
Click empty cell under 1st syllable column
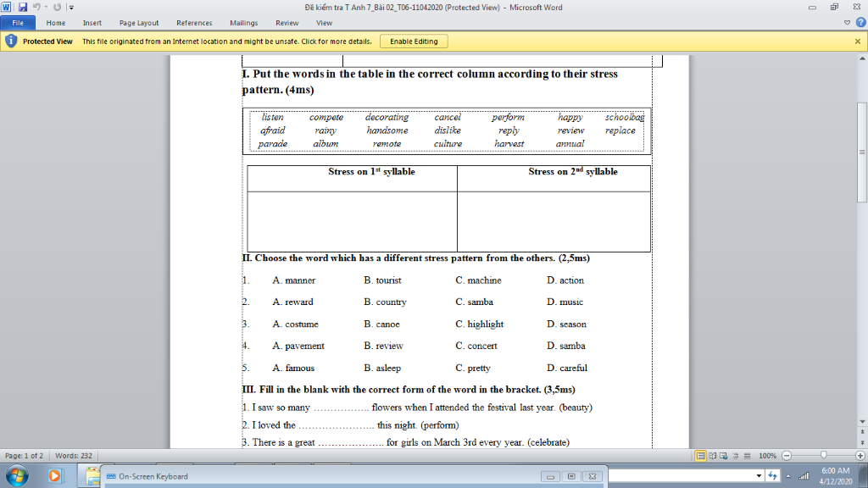pyautogui.click(x=352, y=222)
